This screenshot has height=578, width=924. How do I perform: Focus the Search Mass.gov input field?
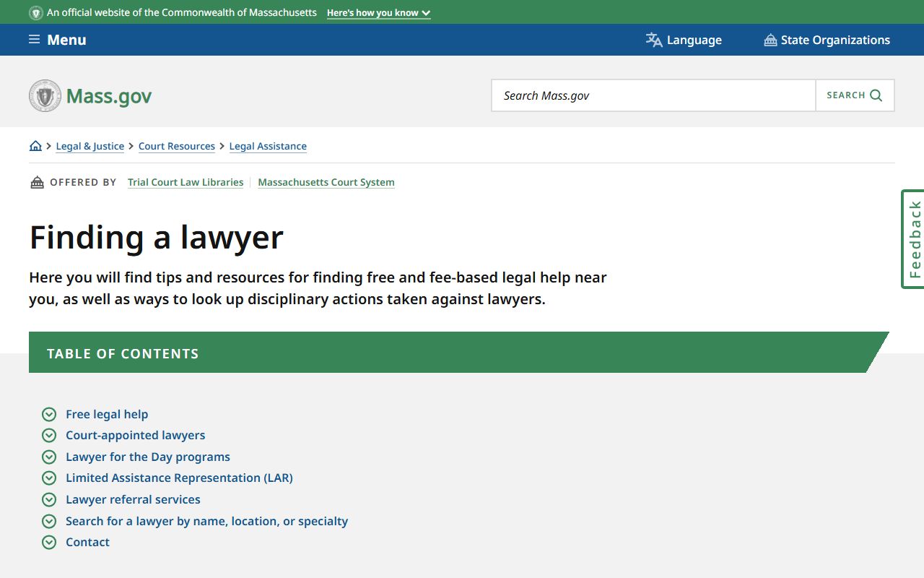click(x=653, y=95)
